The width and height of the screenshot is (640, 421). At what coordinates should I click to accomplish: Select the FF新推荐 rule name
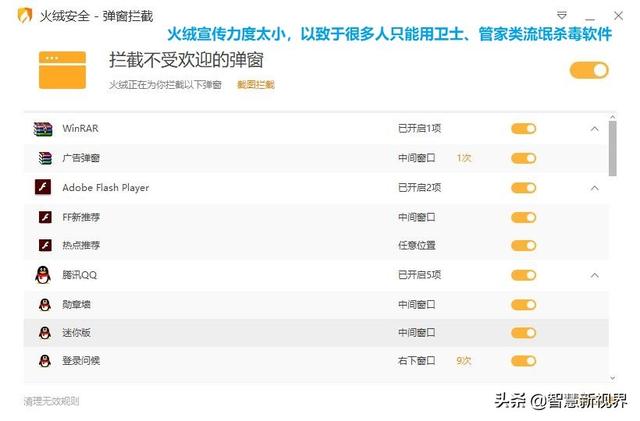tap(81, 217)
